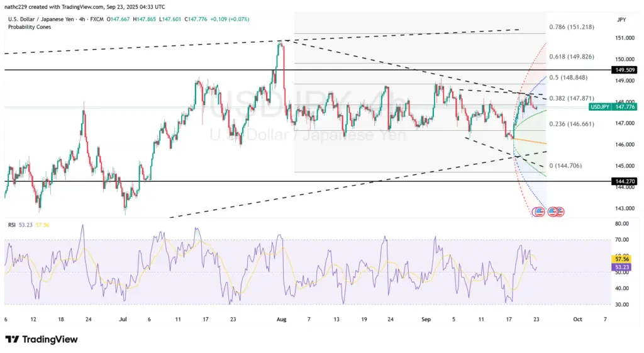Click the TradingView logo icon

[12, 340]
